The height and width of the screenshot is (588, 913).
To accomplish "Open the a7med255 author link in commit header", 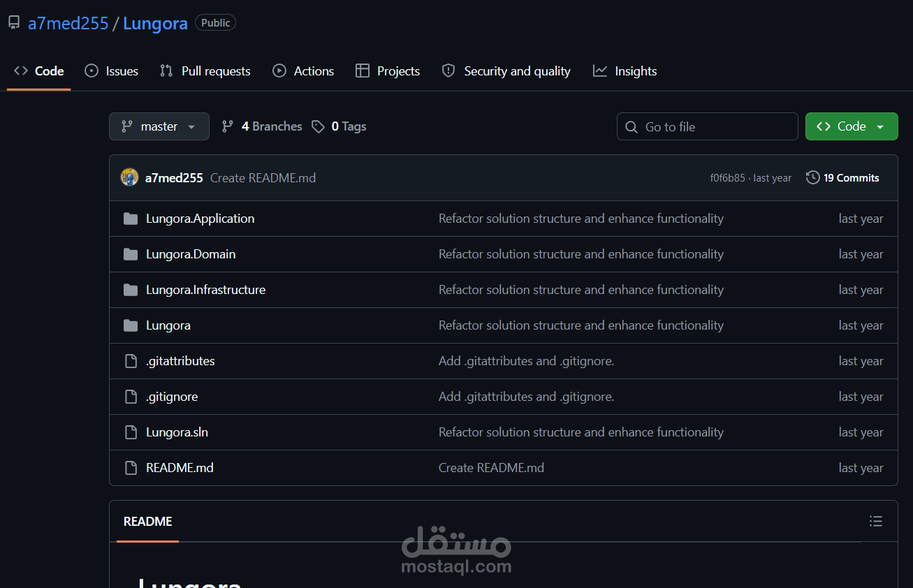I will [174, 178].
